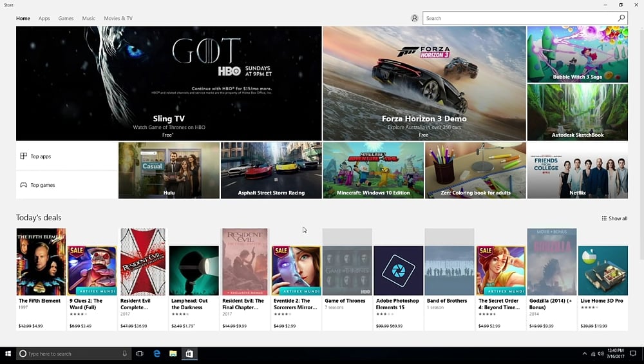This screenshot has width=644, height=364.
Task: Open the Top games list
Action: (67, 185)
